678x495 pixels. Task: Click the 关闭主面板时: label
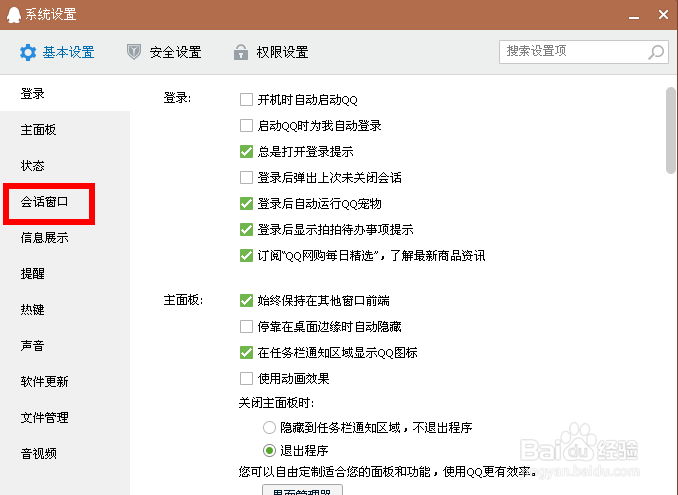pyautogui.click(x=276, y=403)
